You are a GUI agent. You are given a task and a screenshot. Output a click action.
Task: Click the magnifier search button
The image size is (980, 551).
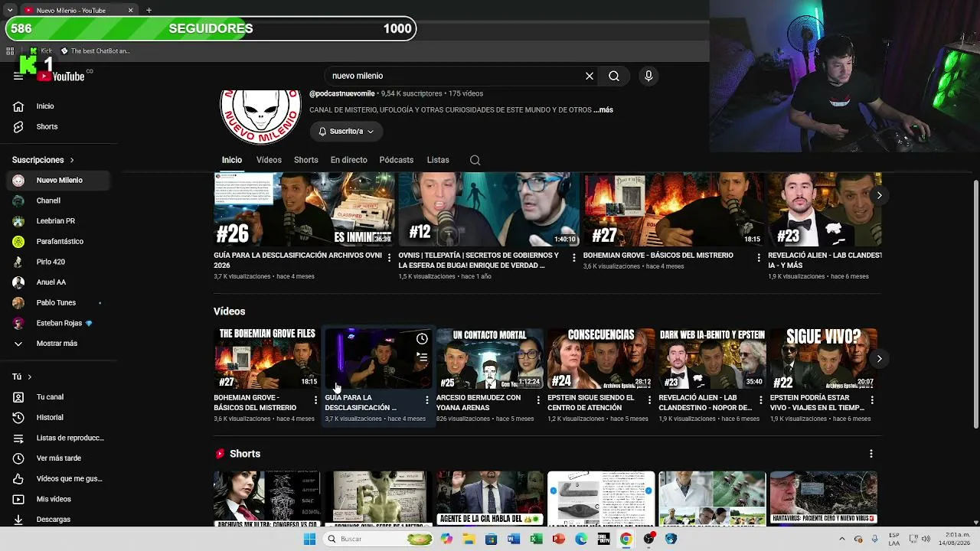(614, 76)
